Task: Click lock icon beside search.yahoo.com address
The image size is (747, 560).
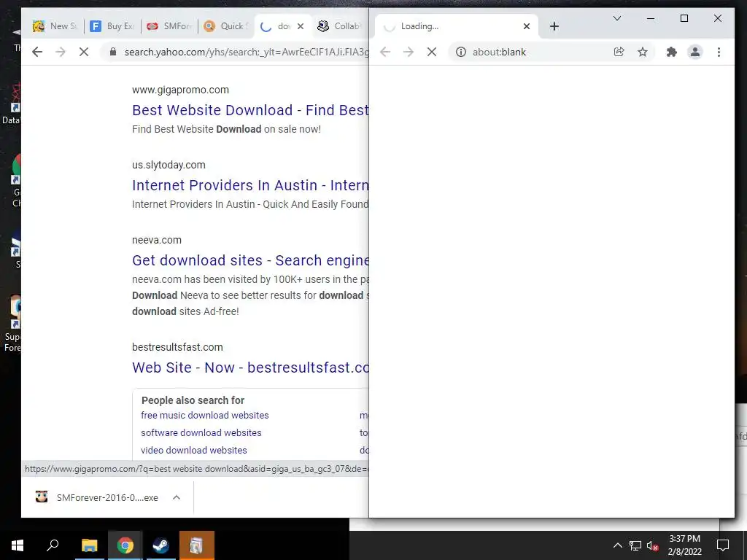Action: coord(113,52)
